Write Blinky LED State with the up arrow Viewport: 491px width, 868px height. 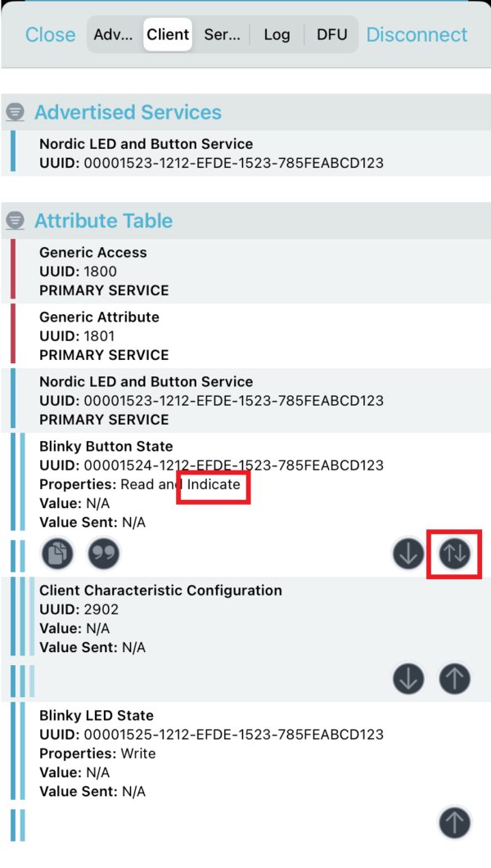coord(455,821)
